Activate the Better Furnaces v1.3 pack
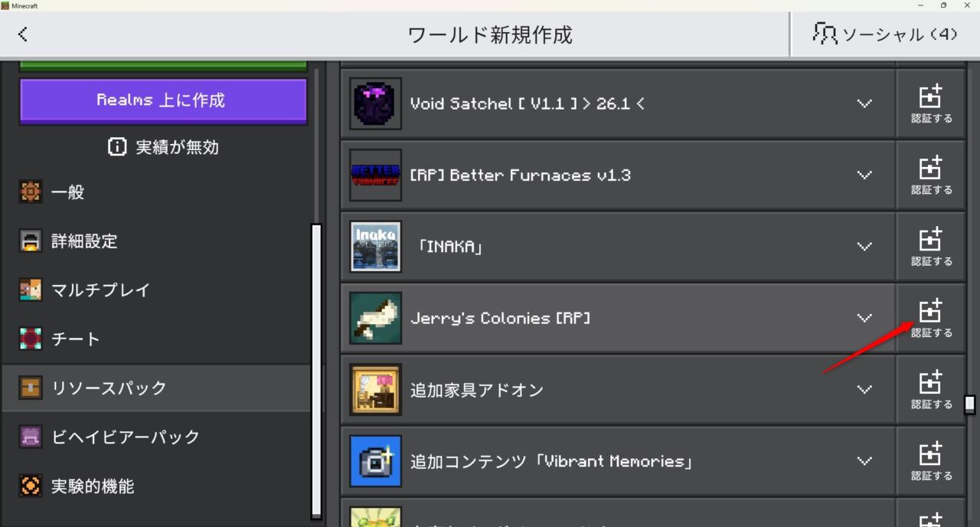The width and height of the screenshot is (980, 527). 931,175
